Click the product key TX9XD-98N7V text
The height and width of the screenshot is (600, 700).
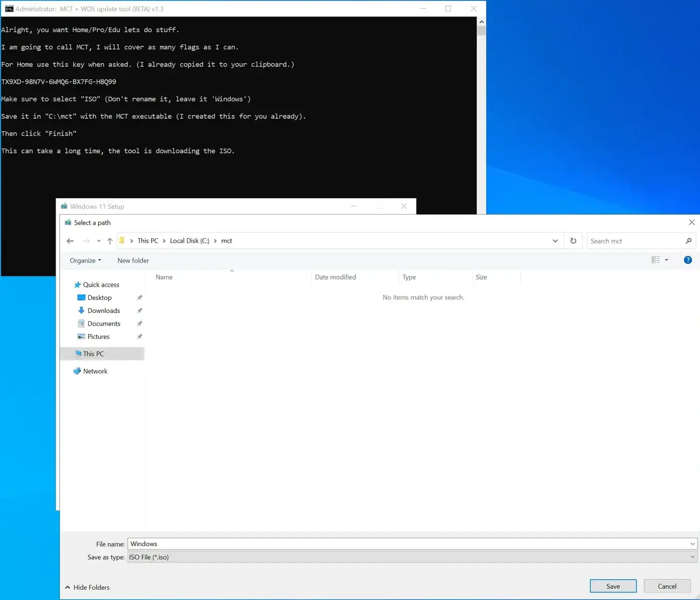coord(59,82)
